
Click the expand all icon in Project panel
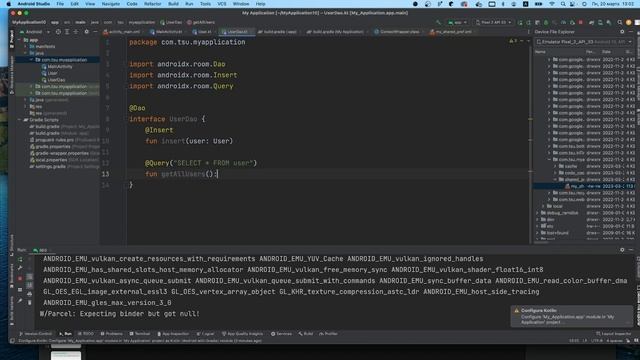point(67,31)
